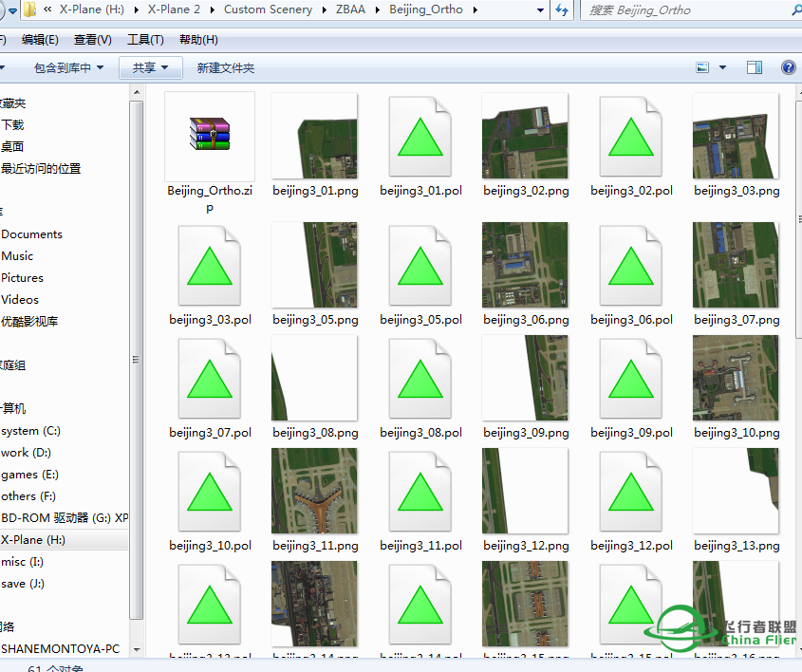Select the beijing3_09.pol file icon
802x672 pixels.
tap(631, 379)
